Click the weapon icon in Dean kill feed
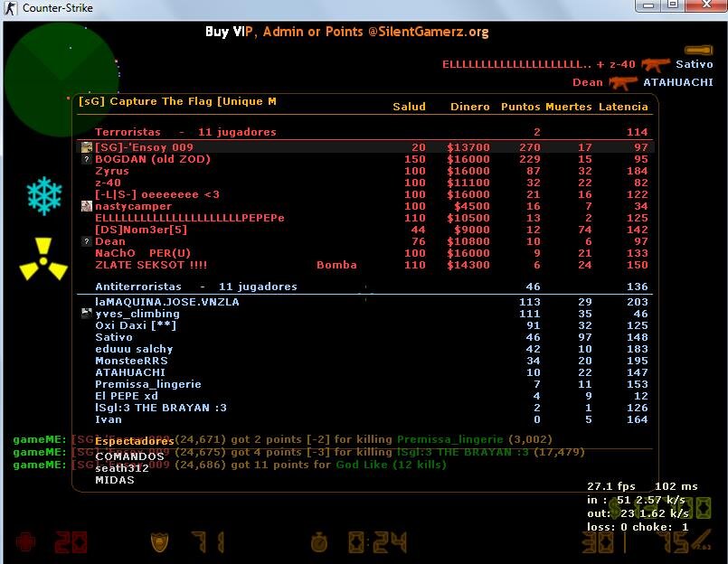The width and height of the screenshot is (728, 564). point(623,82)
